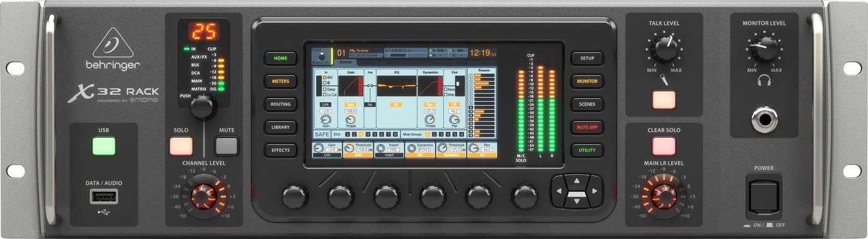Screen dimensions: 868x239
Task: Click the orange Dyn button
Action: coord(430,104)
